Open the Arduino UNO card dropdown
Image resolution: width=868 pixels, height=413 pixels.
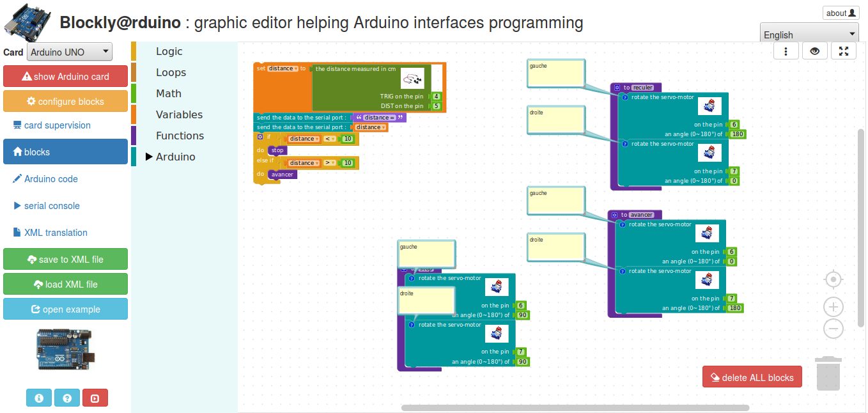tap(70, 52)
